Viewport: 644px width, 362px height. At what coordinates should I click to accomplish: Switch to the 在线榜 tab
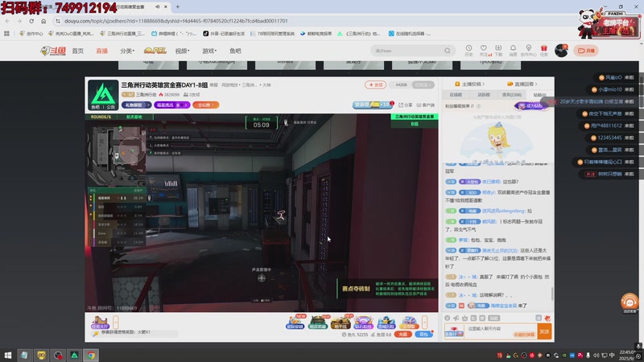456,95
